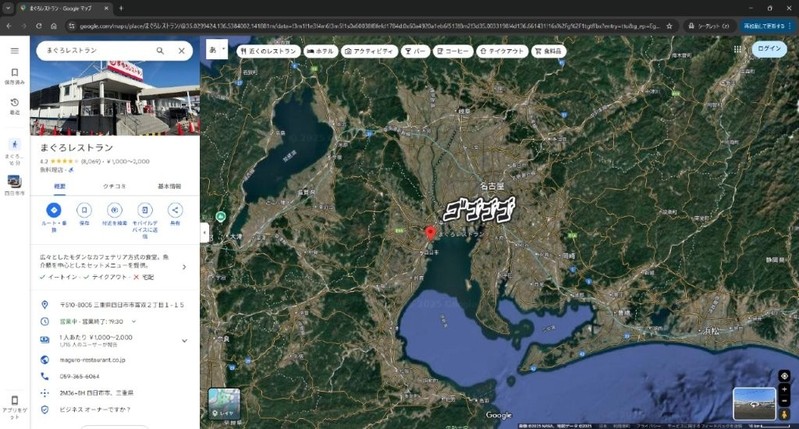Switch to the クチコミ reviews tab

click(114, 186)
